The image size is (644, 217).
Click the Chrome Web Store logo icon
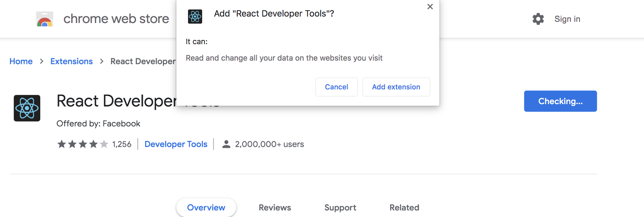pos(44,19)
